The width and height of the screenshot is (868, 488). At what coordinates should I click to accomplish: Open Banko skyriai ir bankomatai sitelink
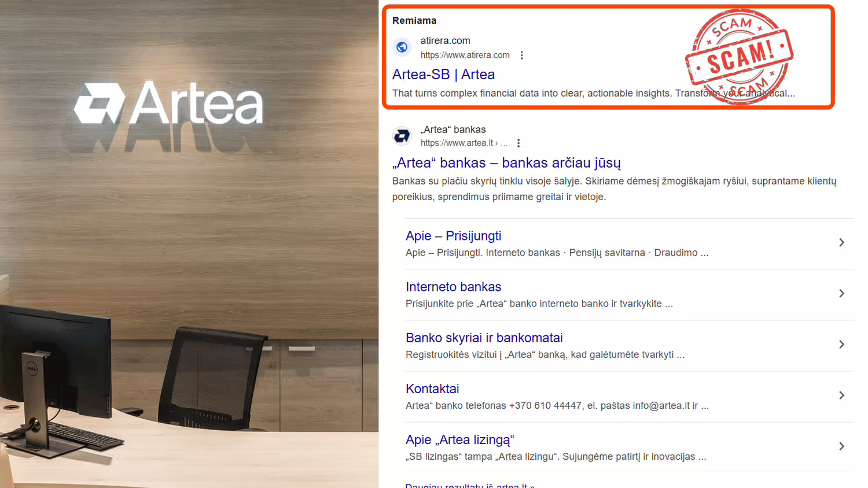pos(484,338)
